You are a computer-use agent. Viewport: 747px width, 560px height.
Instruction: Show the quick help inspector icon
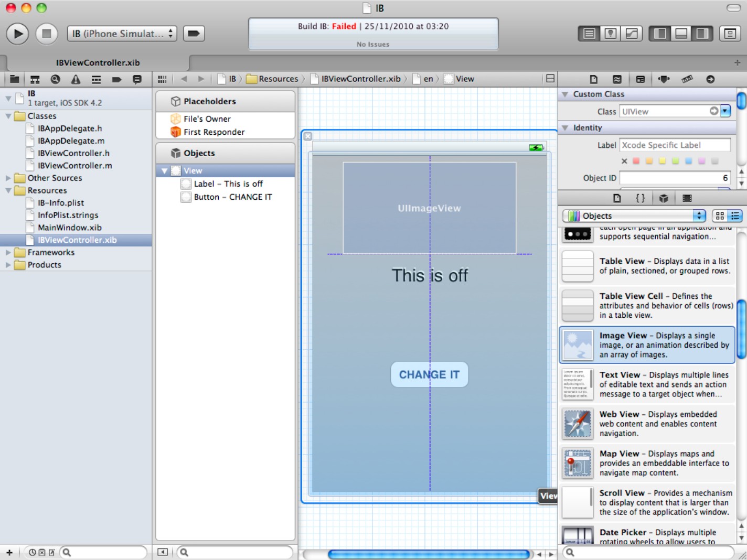(x=617, y=79)
